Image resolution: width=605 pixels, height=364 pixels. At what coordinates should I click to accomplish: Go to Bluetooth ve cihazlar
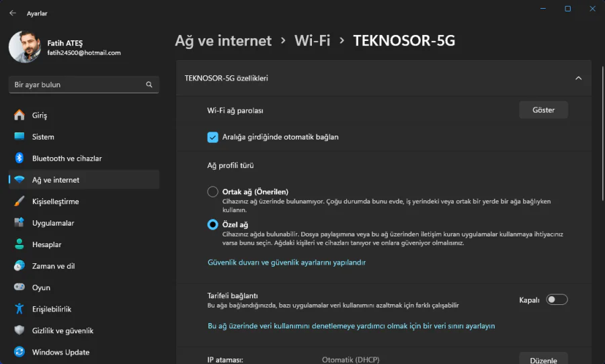(84, 158)
